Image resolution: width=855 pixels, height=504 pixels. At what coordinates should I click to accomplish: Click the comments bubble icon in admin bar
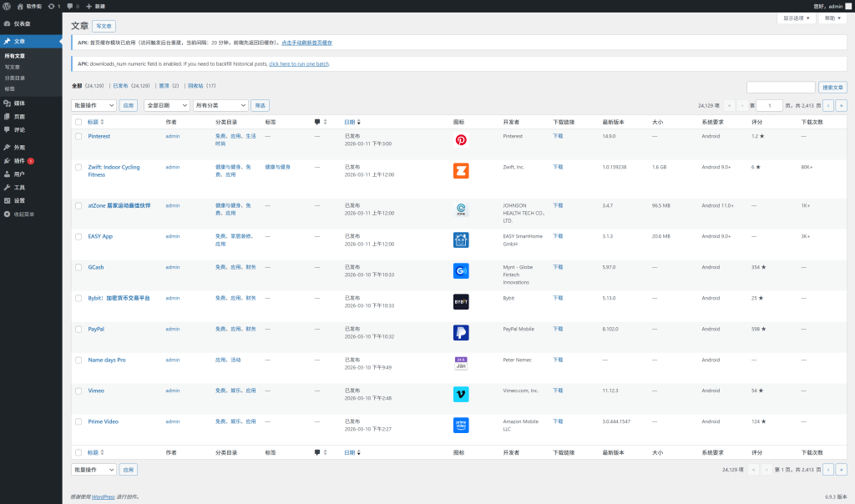[x=72, y=6]
